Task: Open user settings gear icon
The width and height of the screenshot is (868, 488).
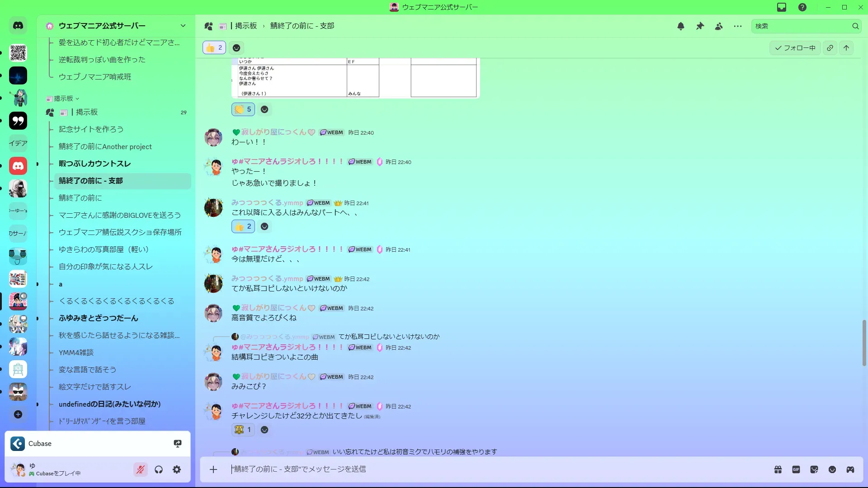Action: pyautogui.click(x=177, y=469)
